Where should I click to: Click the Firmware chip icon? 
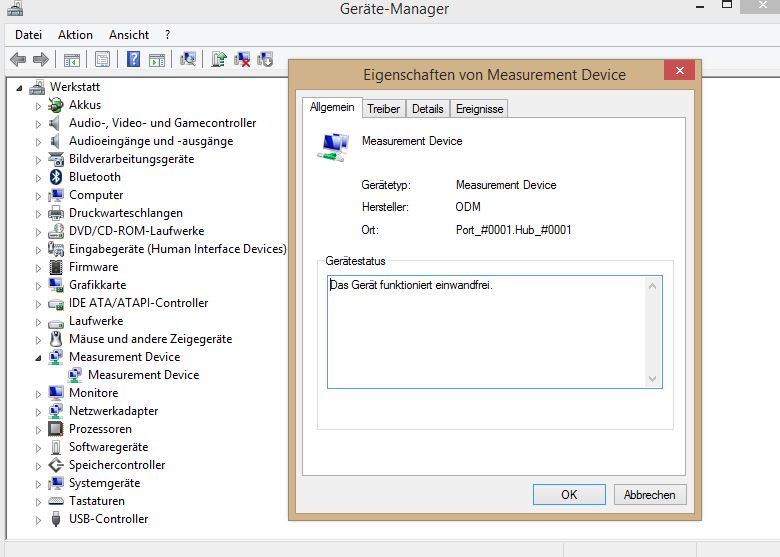tap(56, 267)
